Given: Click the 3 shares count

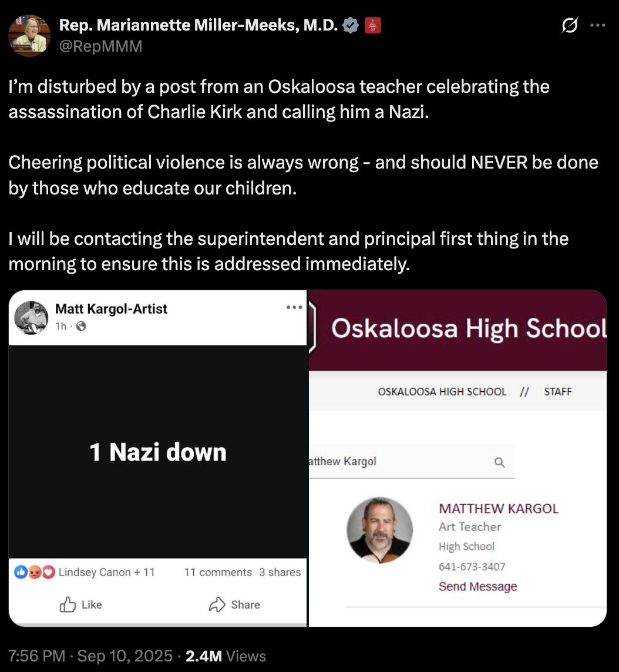Looking at the screenshot, I should tap(280, 572).
